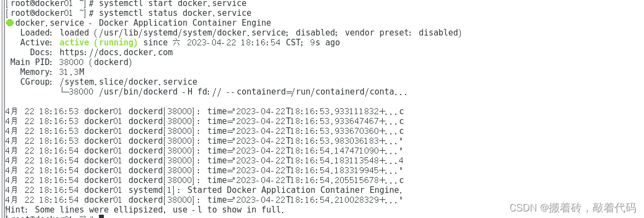Click the green docker.service status dot

point(9,23)
